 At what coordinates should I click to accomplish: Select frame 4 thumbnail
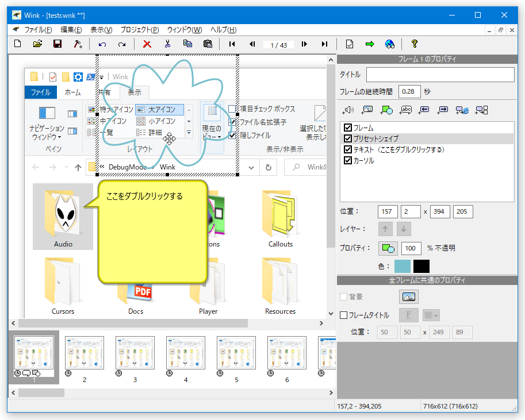[186, 353]
